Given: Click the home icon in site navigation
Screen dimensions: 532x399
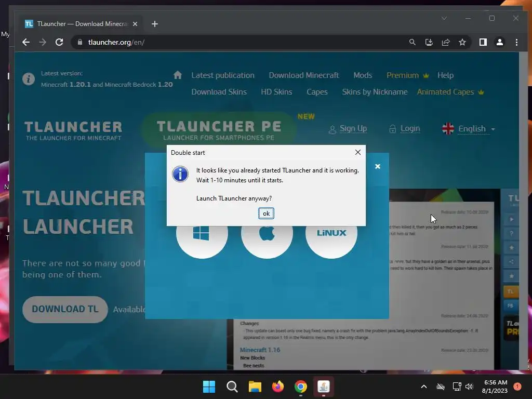Looking at the screenshot, I should pyautogui.click(x=178, y=75).
